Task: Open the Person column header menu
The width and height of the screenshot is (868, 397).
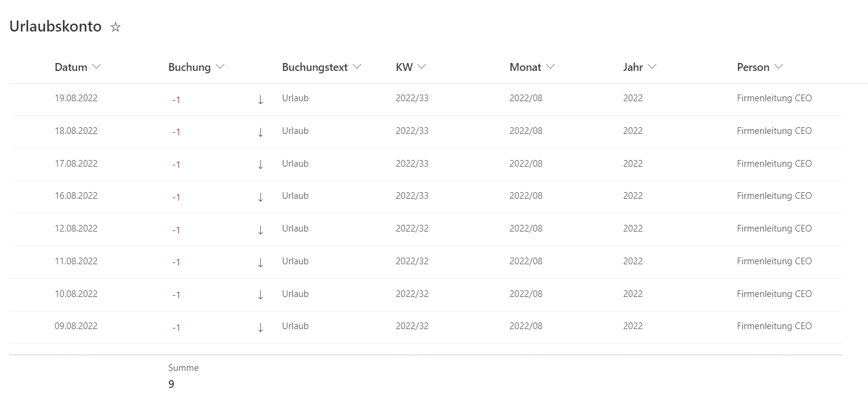Action: (x=778, y=67)
